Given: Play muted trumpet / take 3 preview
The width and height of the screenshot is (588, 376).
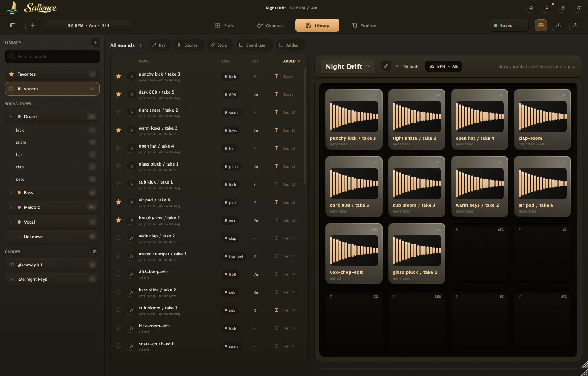Looking at the screenshot, I should pyautogui.click(x=131, y=256).
